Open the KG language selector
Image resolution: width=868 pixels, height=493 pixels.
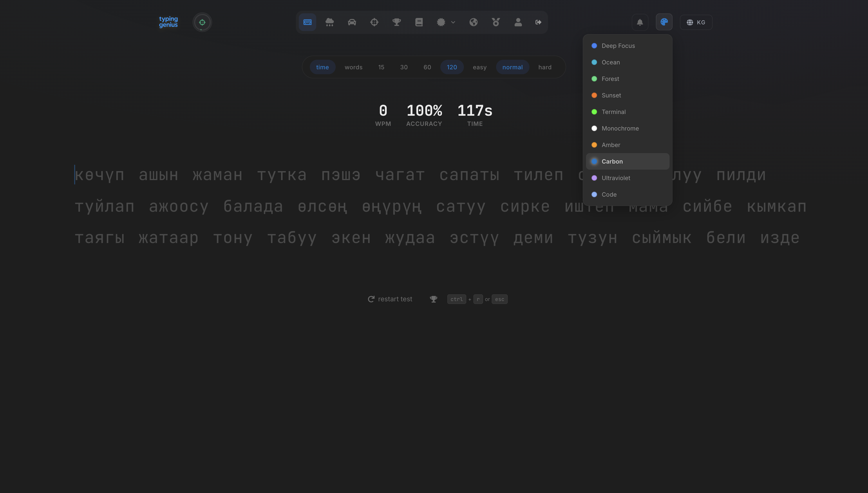point(696,22)
